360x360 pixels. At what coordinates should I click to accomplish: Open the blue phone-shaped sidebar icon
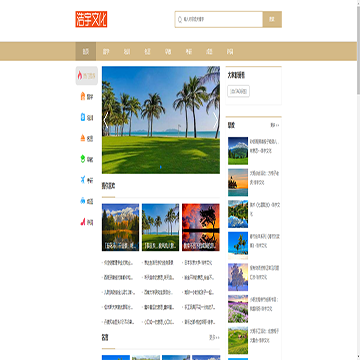(83, 117)
